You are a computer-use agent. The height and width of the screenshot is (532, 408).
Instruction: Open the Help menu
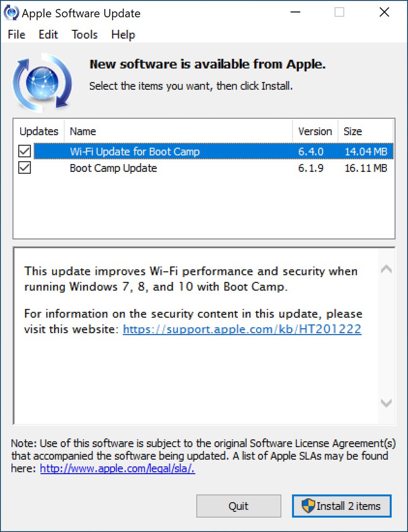(123, 35)
